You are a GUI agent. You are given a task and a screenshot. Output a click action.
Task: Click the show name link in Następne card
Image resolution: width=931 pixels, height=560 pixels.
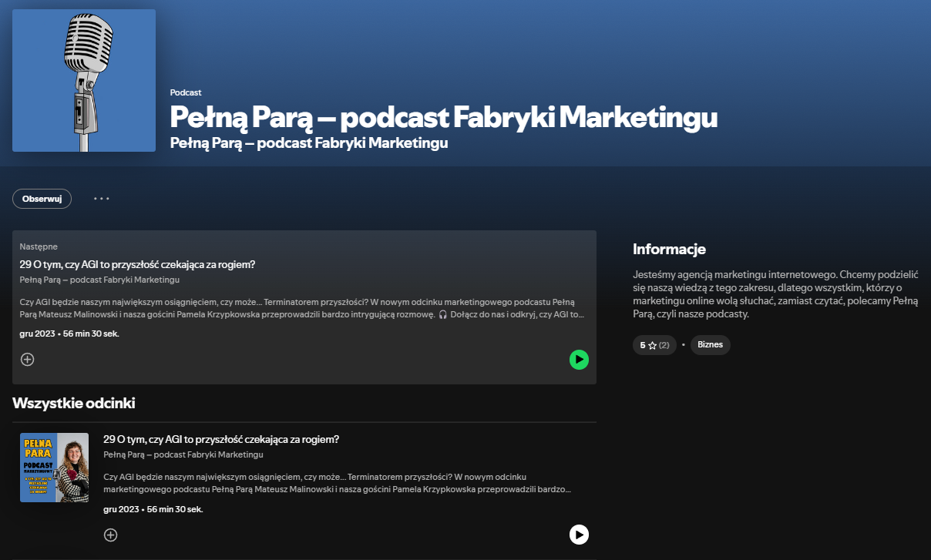(x=99, y=280)
